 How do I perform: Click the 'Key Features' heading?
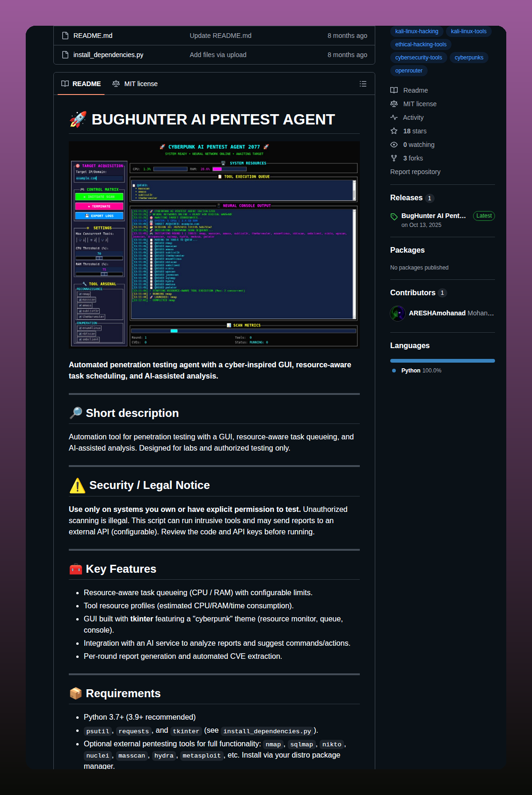(x=121, y=569)
